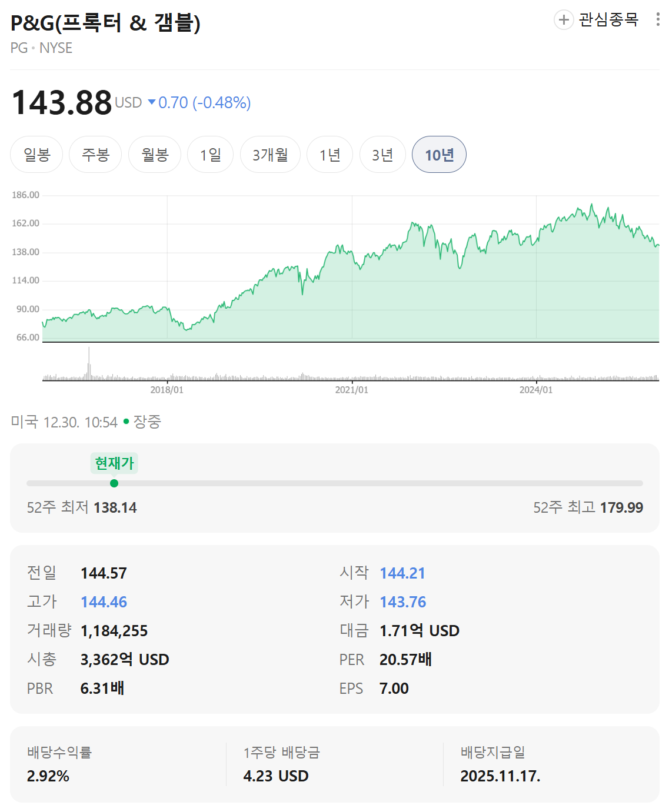This screenshot has width=669, height=812.
Task: Click the 전일 value 144.57
Action: (104, 573)
